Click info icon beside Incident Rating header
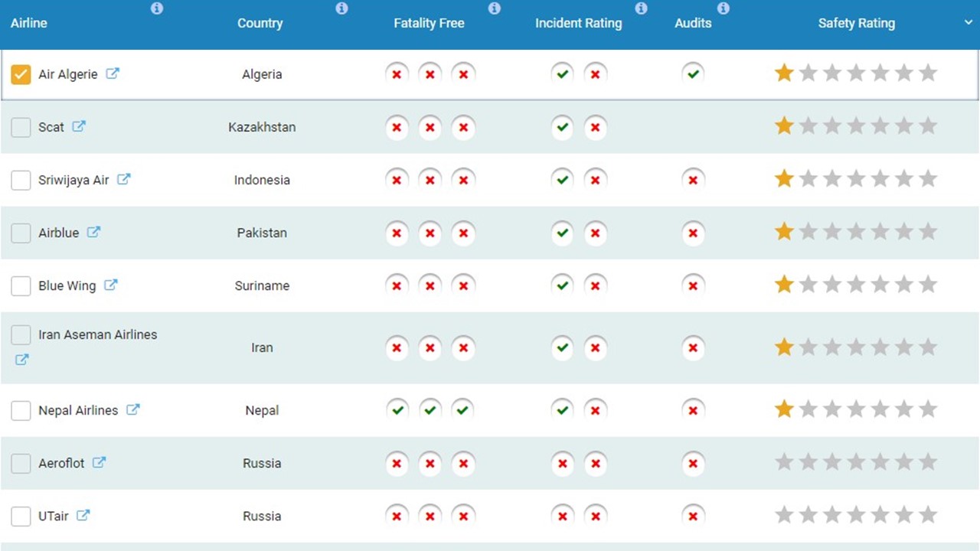 click(642, 8)
